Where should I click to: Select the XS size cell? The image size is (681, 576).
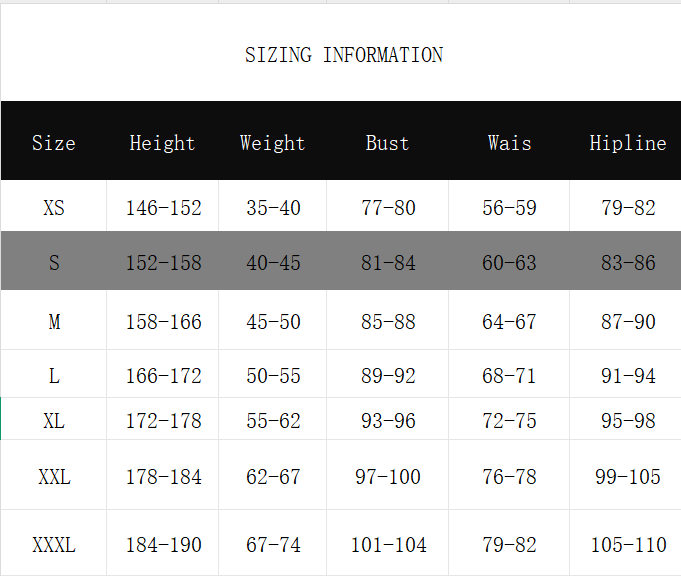click(54, 208)
